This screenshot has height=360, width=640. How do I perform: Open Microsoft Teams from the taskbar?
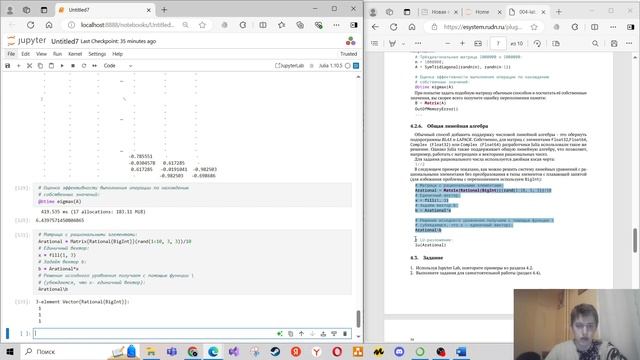click(171, 351)
